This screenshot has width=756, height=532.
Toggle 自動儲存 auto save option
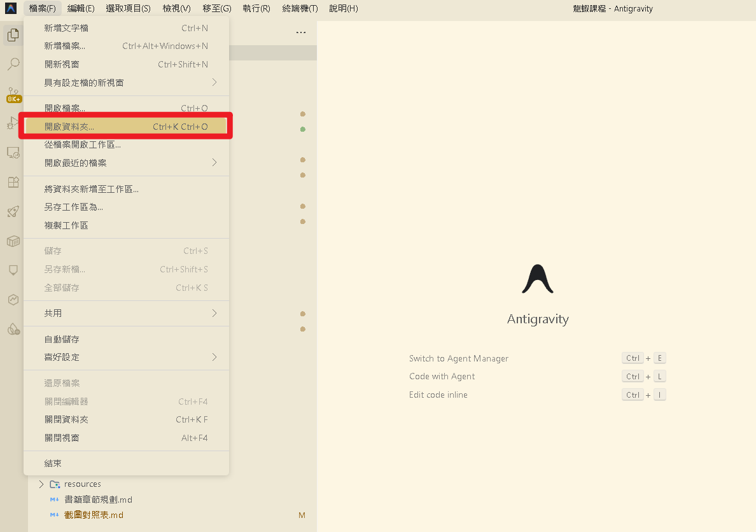click(62, 339)
